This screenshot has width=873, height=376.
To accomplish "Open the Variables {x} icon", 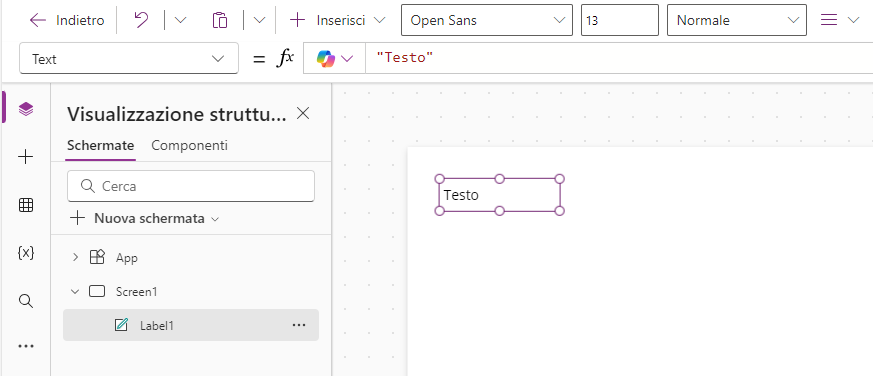I will coord(26,253).
